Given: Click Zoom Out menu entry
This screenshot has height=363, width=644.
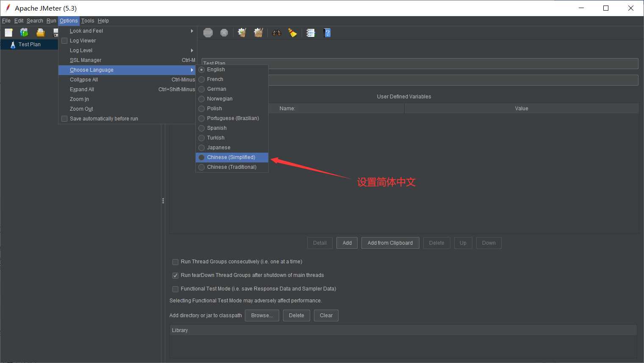Looking at the screenshot, I should click(x=127, y=109).
